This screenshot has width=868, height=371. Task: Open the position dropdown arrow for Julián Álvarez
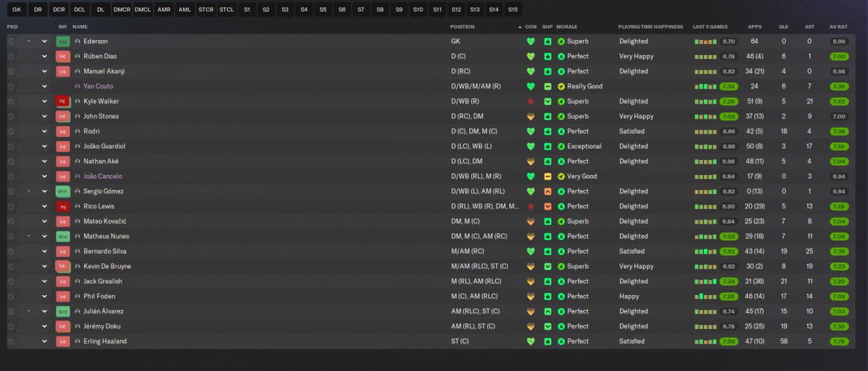click(45, 311)
